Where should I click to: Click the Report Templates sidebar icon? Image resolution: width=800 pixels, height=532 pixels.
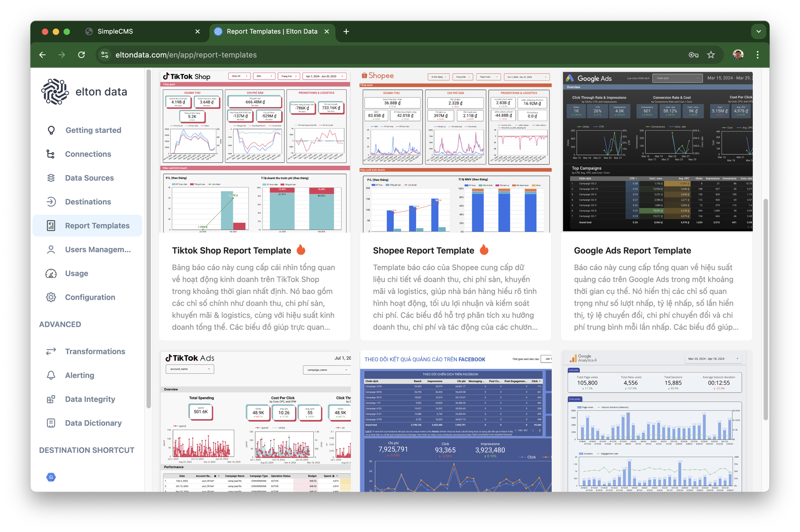[51, 226]
